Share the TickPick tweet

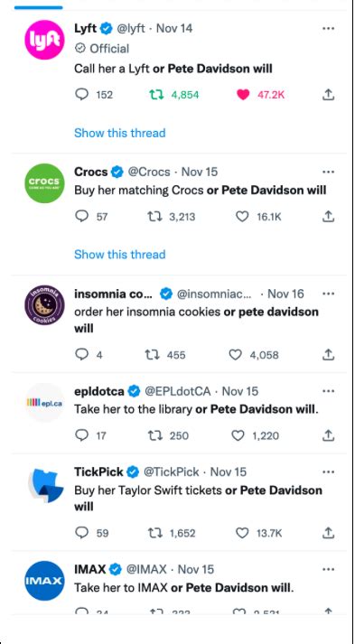click(328, 533)
